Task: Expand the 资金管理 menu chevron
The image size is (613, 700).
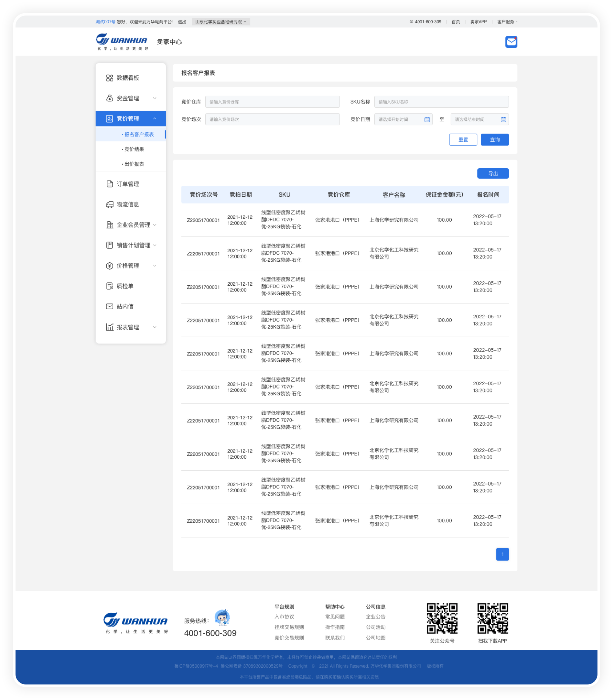Action: pyautogui.click(x=155, y=98)
